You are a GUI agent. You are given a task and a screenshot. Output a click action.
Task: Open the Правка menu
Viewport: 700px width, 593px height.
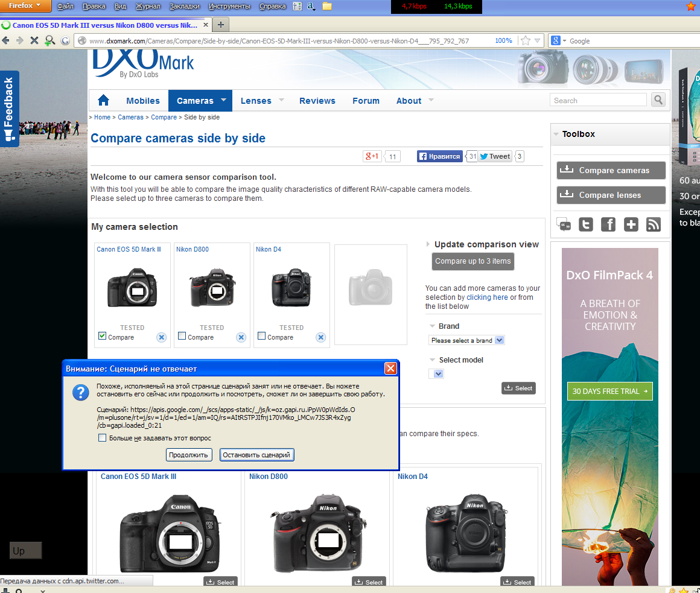click(x=94, y=6)
